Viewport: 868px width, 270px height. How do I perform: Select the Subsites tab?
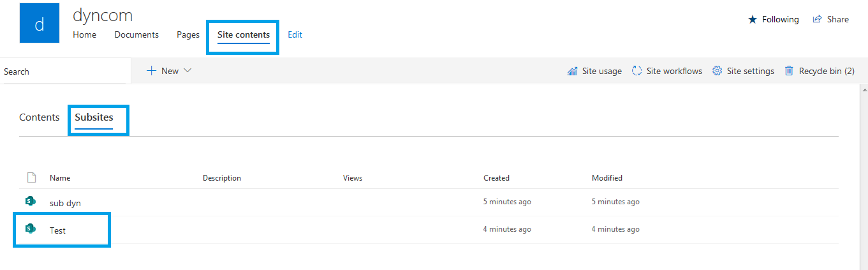point(94,117)
